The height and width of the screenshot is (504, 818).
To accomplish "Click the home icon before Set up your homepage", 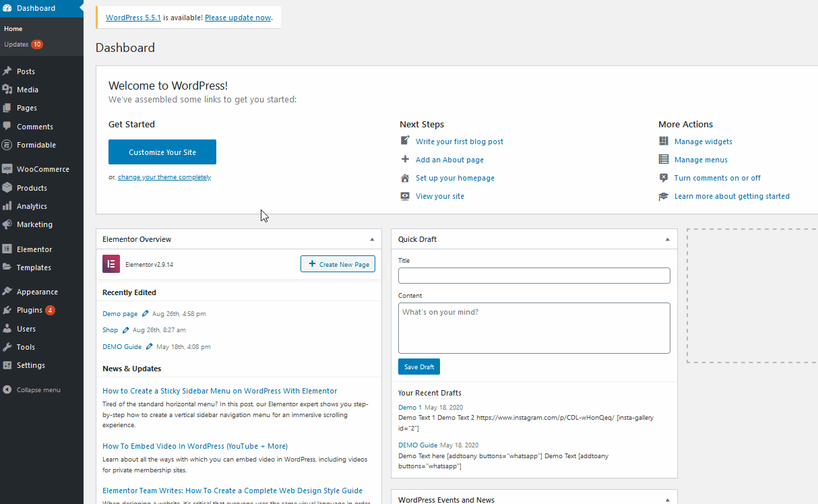I will (405, 178).
